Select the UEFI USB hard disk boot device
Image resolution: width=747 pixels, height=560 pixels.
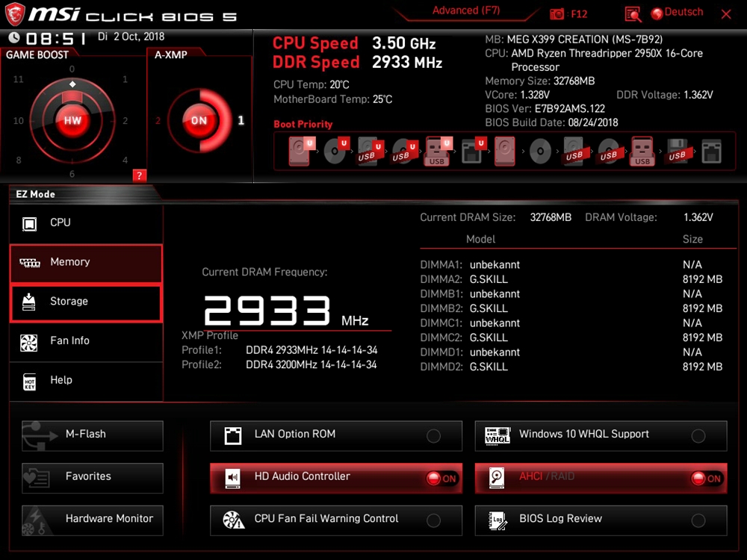(371, 152)
